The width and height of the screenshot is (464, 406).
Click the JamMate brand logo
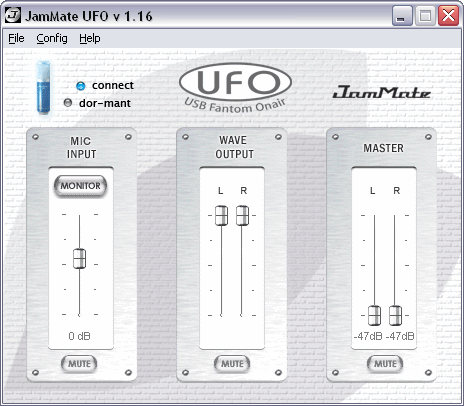[x=382, y=92]
